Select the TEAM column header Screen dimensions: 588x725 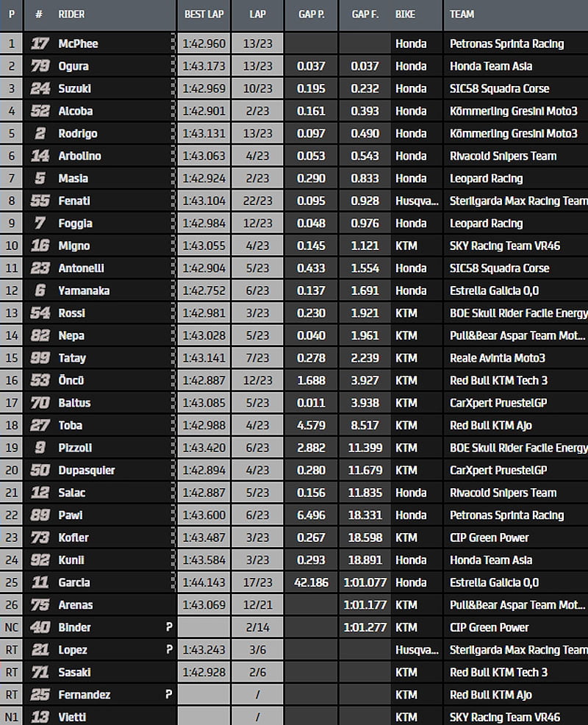click(x=462, y=14)
